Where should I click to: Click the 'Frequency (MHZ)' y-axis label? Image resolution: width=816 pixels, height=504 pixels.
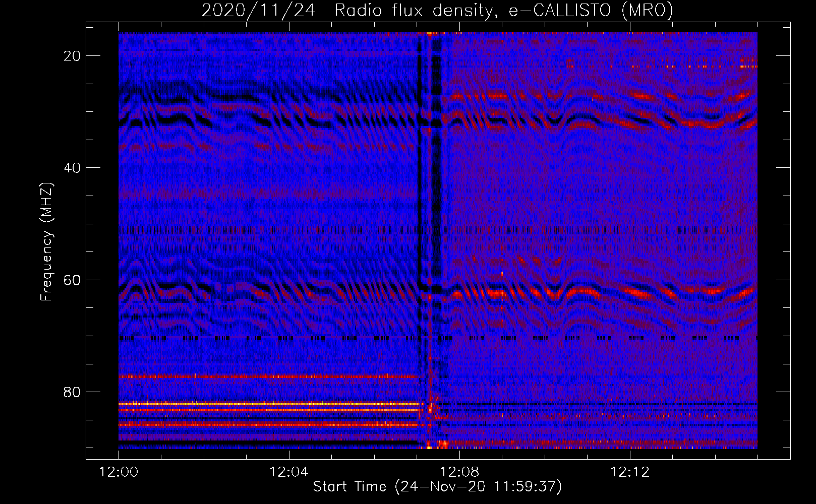coord(46,242)
